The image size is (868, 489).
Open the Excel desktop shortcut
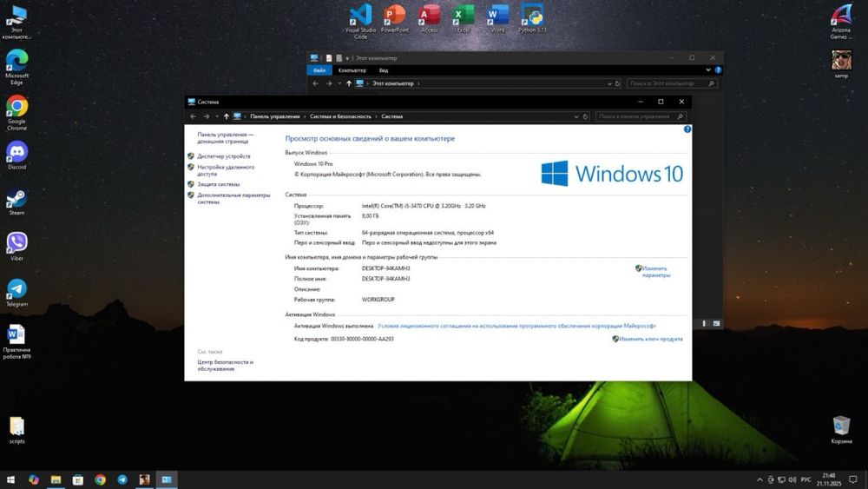(x=464, y=18)
